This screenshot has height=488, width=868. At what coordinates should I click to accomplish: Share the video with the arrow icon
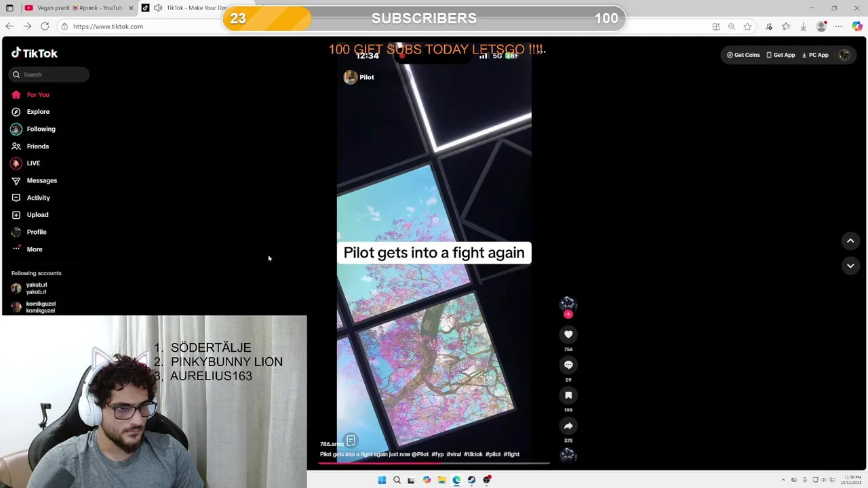coord(568,426)
